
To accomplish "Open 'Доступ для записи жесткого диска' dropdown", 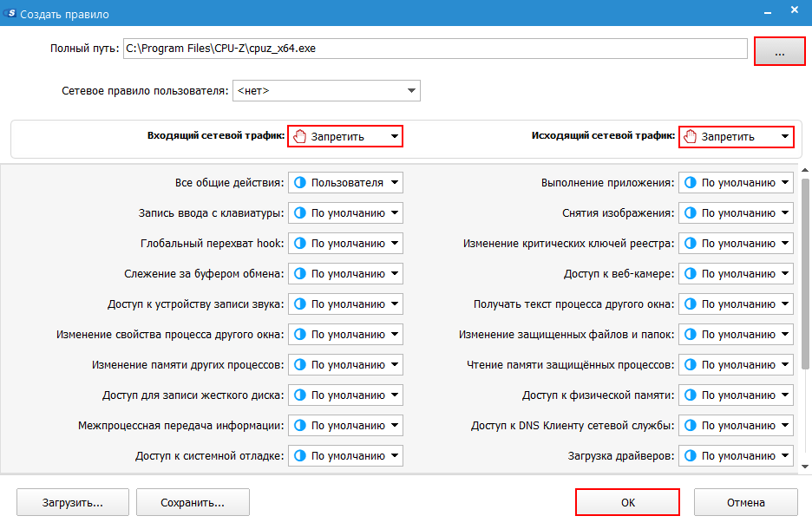I will click(345, 395).
